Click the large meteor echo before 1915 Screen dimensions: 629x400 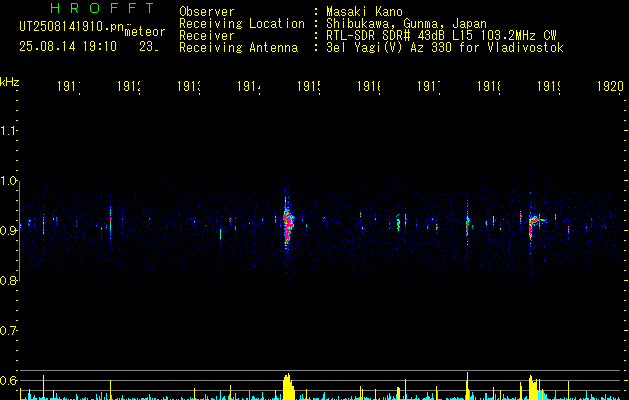tap(288, 223)
